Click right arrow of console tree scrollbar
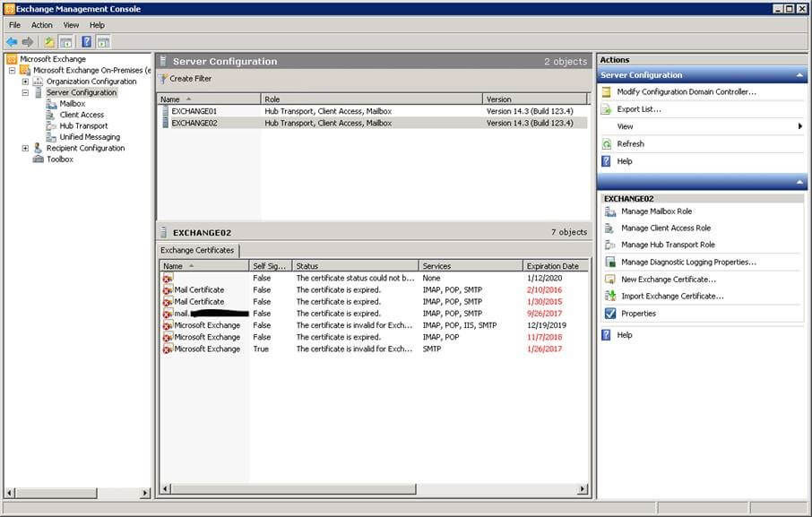The width and height of the screenshot is (812, 517). coord(145,493)
